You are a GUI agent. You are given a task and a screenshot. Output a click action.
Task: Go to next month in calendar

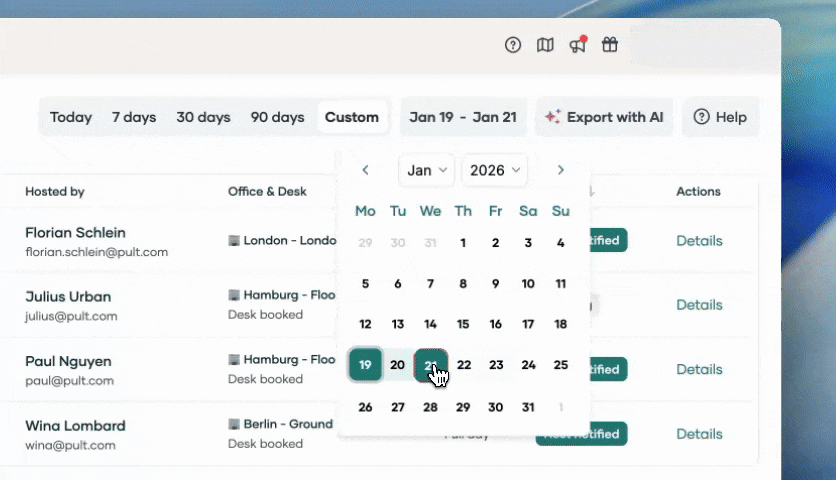coord(561,170)
